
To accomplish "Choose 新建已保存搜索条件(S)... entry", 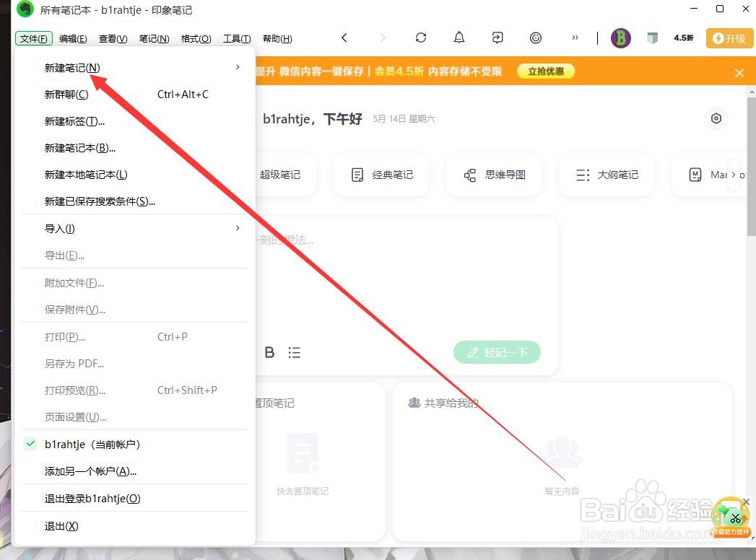I will 134,201.
